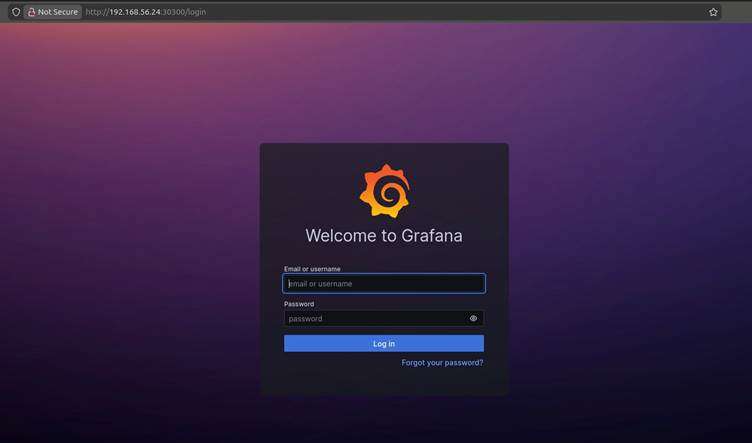Click the "Email or username" field label
752x443 pixels.
312,269
